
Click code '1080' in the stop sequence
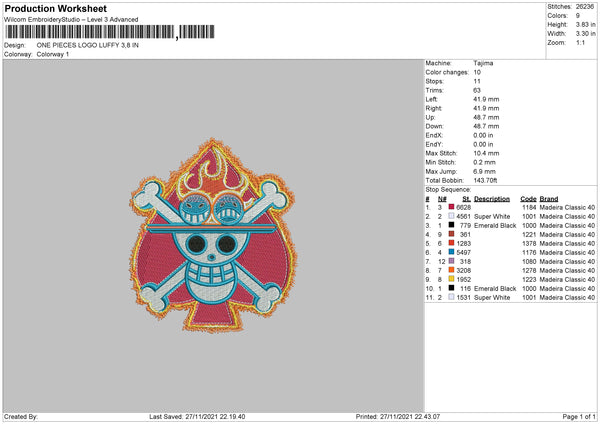pos(529,261)
